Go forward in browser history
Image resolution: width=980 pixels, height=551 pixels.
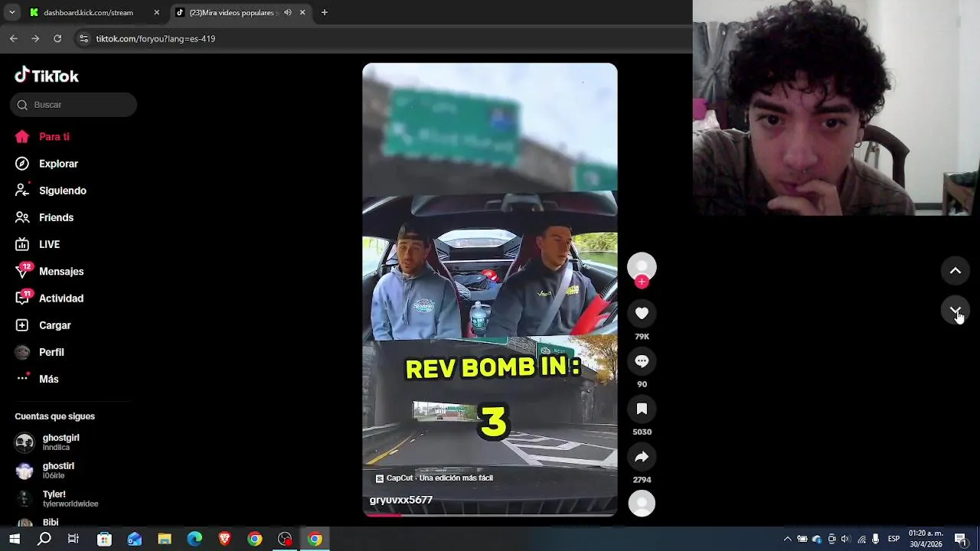point(35,38)
